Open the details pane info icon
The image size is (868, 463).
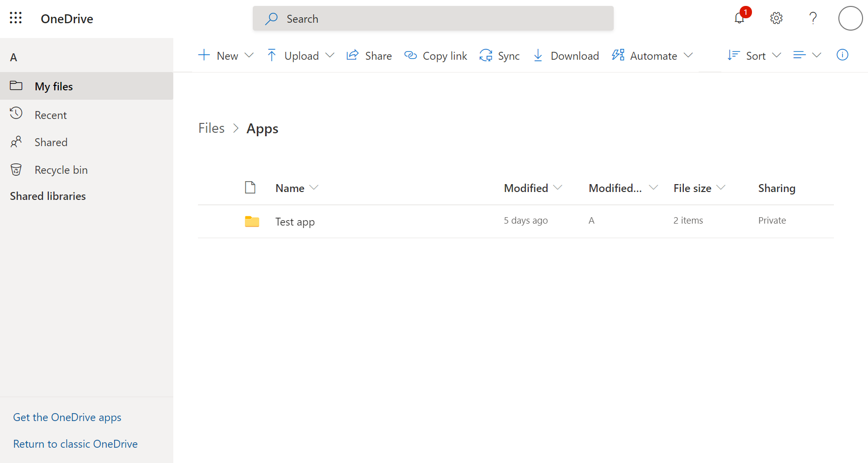pos(842,55)
